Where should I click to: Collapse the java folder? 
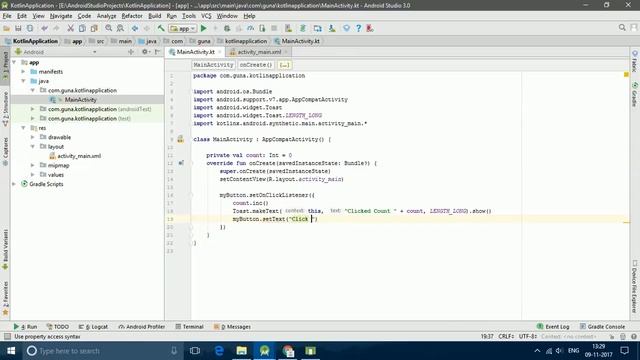pyautogui.click(x=23, y=81)
